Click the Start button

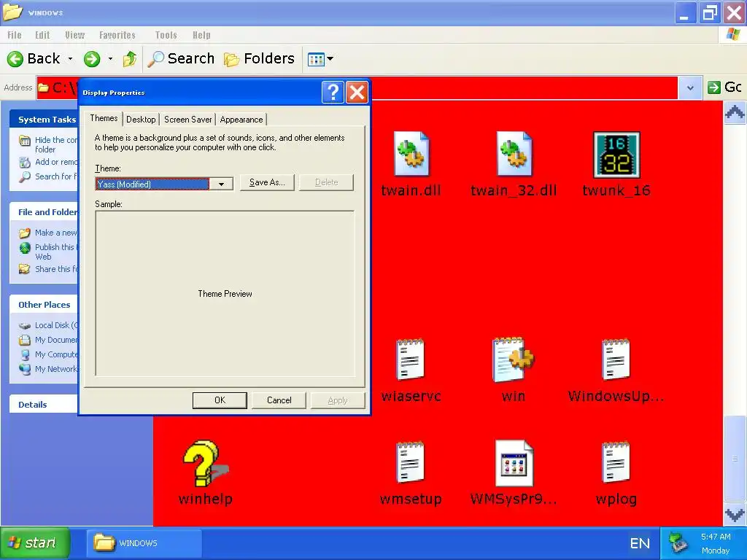click(x=35, y=542)
